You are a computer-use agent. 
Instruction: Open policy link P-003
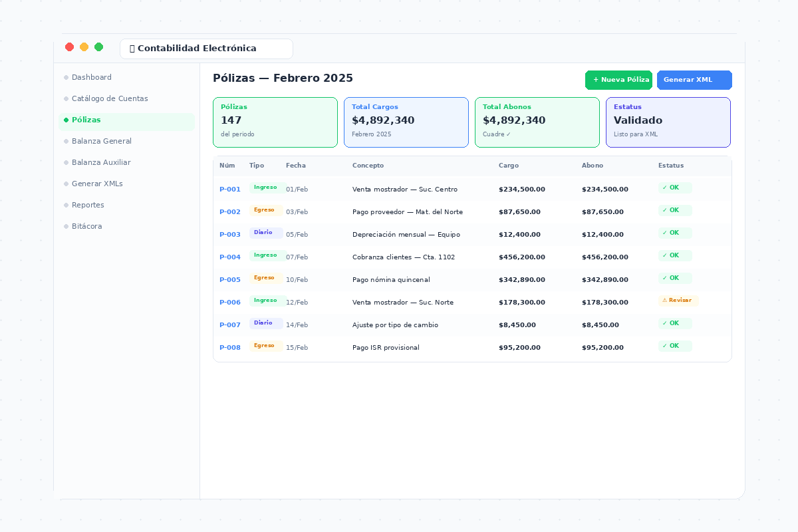(x=230, y=235)
